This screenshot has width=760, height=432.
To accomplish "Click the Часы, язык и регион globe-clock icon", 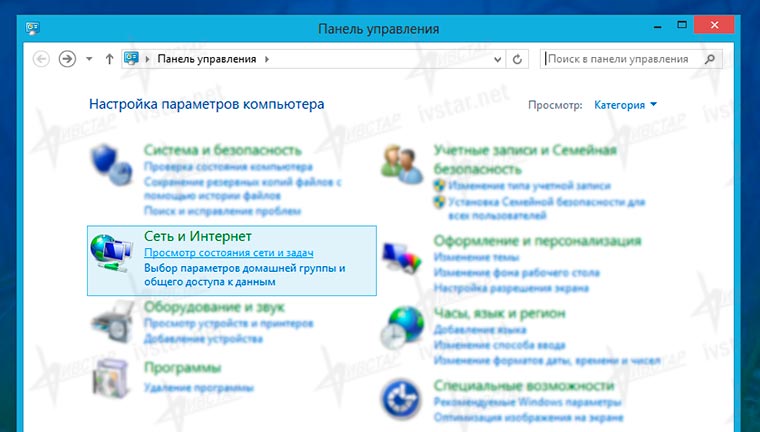I will 402,328.
